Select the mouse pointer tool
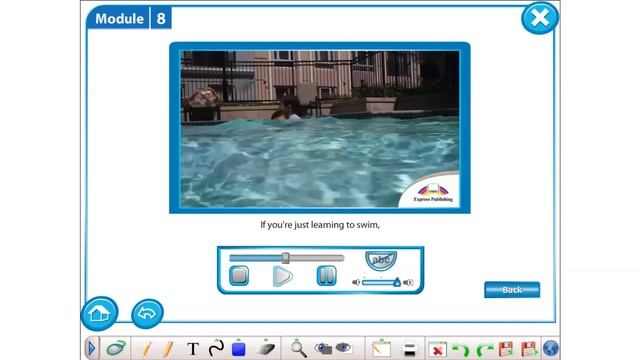 click(117, 349)
